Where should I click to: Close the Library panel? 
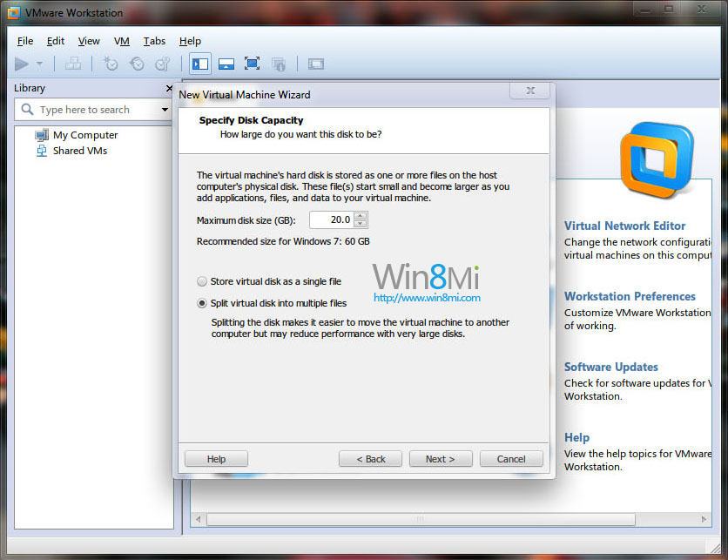(169, 88)
